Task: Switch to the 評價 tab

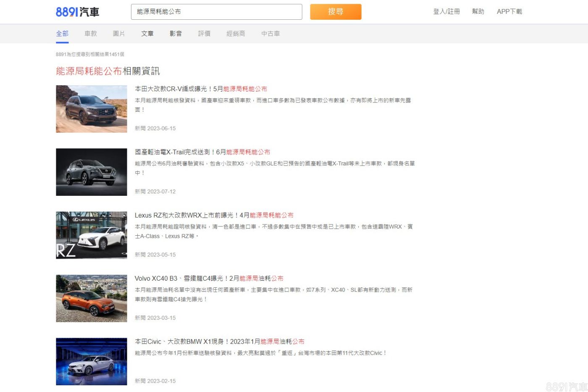Action: click(x=204, y=34)
